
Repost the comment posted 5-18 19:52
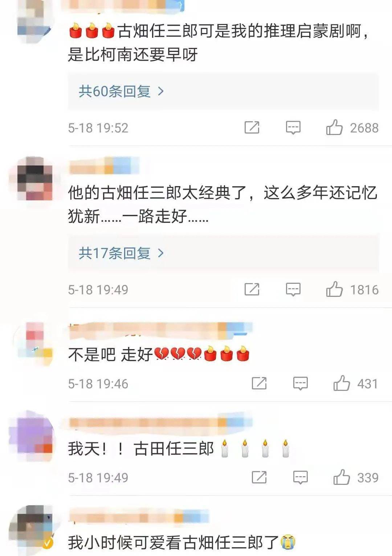[x=252, y=127]
